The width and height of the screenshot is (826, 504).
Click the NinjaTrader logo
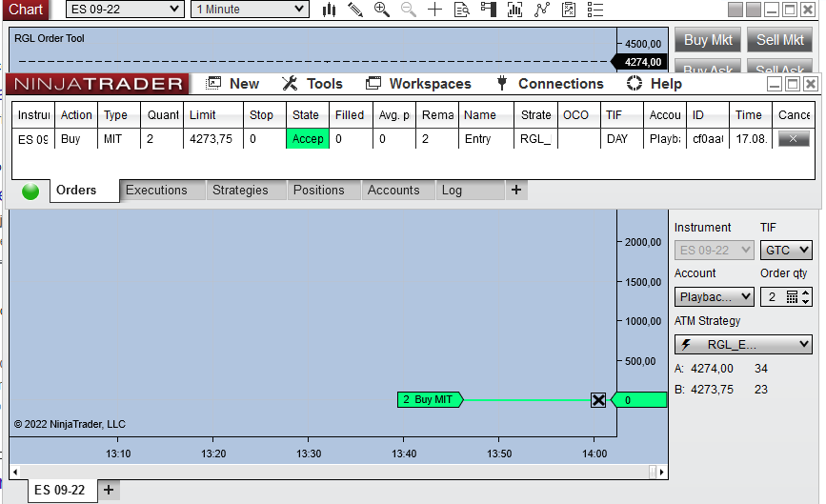click(97, 84)
